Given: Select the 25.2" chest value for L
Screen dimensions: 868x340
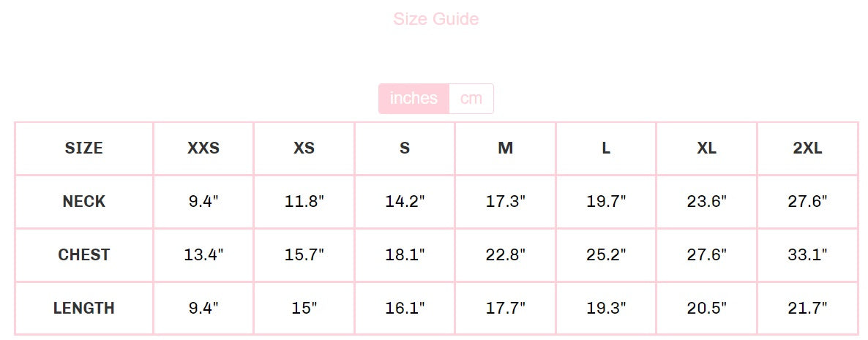Looking at the screenshot, I should (x=606, y=255).
